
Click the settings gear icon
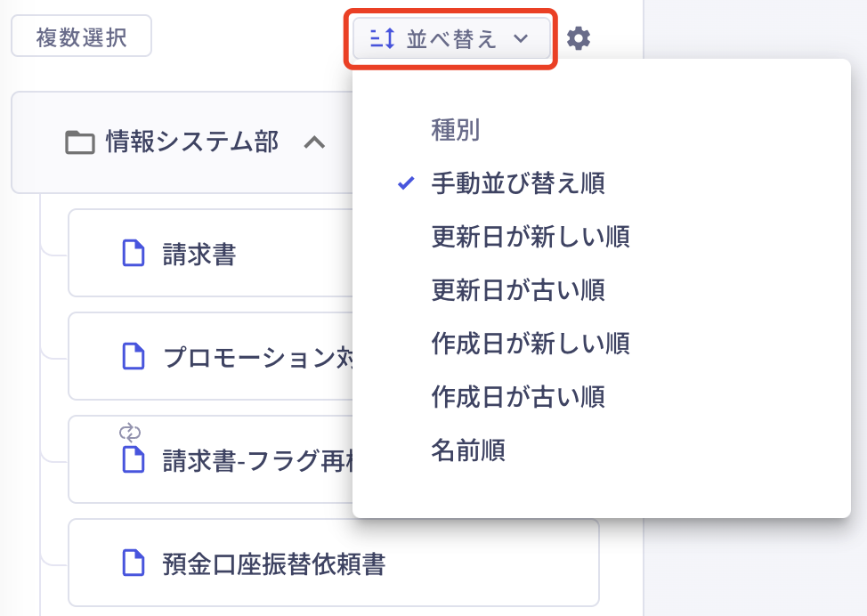pos(579,38)
